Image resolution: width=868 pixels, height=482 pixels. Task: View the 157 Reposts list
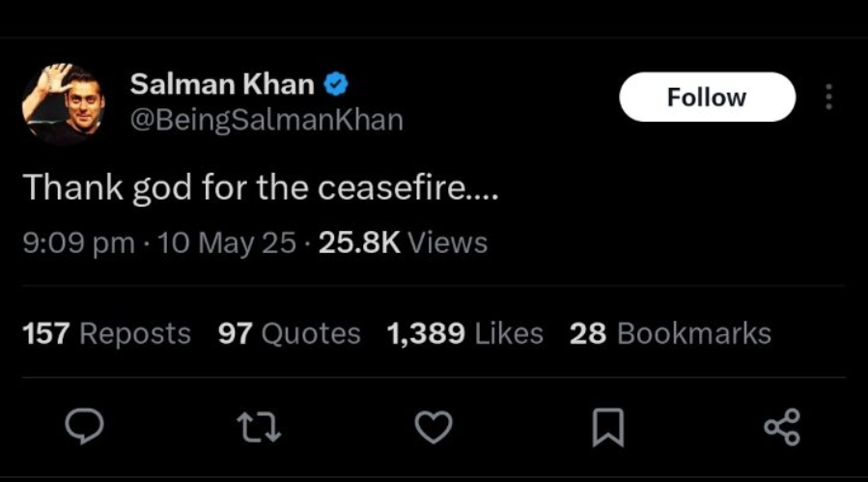[106, 333]
